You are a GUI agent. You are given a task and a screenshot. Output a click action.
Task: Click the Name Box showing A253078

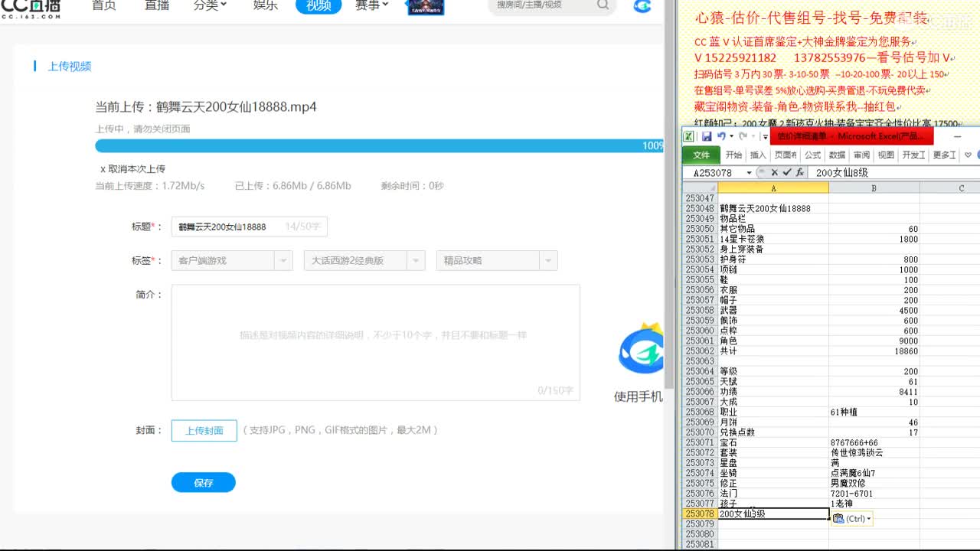(713, 173)
